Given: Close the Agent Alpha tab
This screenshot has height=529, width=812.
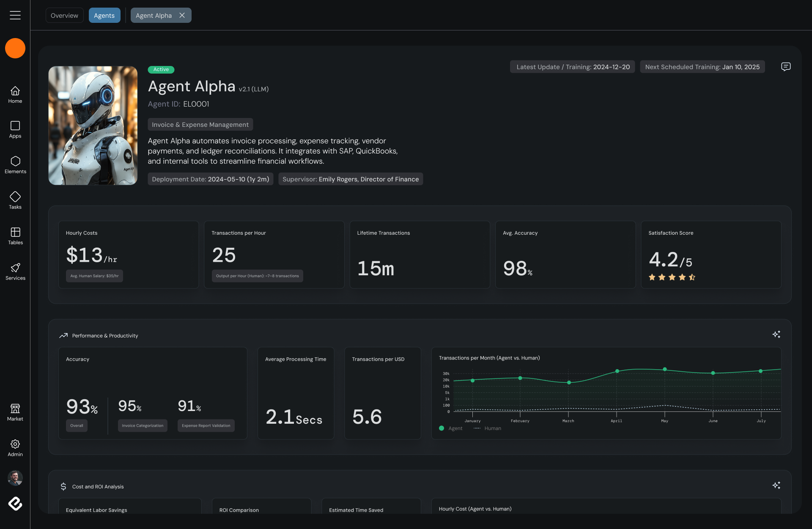Looking at the screenshot, I should 182,15.
